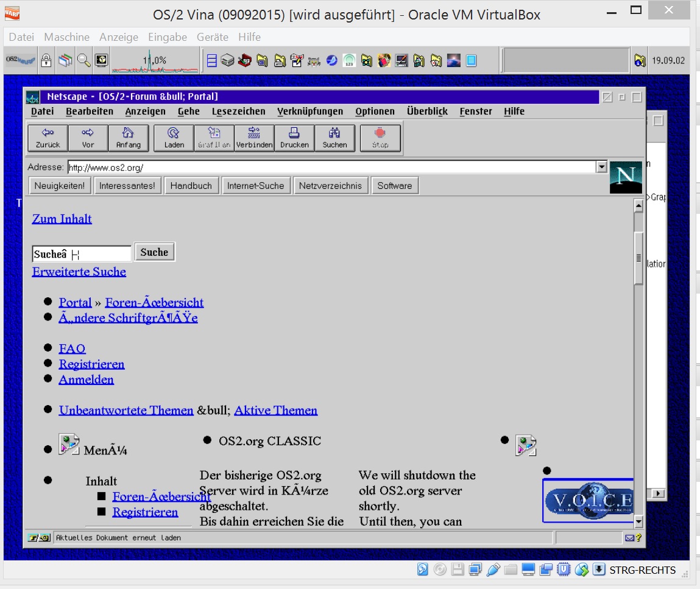Viewport: 700px width, 589px height.
Task: Open the WarpCenter window list icon
Action: pos(65,60)
